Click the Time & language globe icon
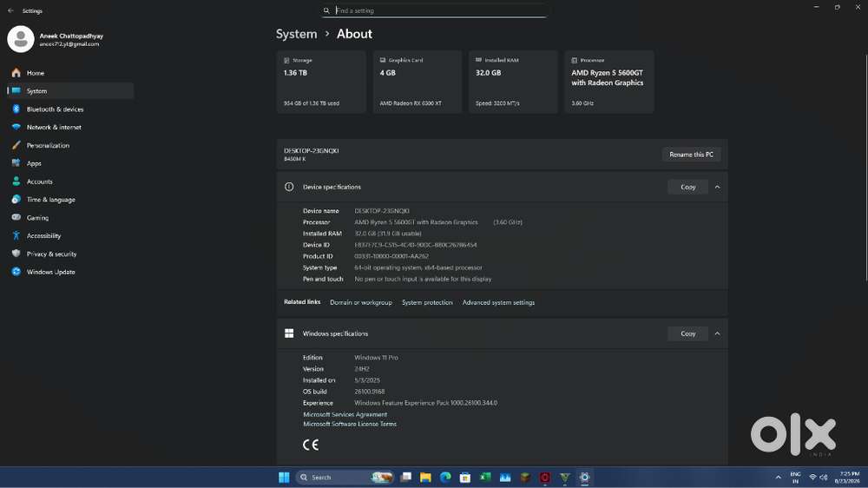This screenshot has width=868, height=488. click(16, 200)
